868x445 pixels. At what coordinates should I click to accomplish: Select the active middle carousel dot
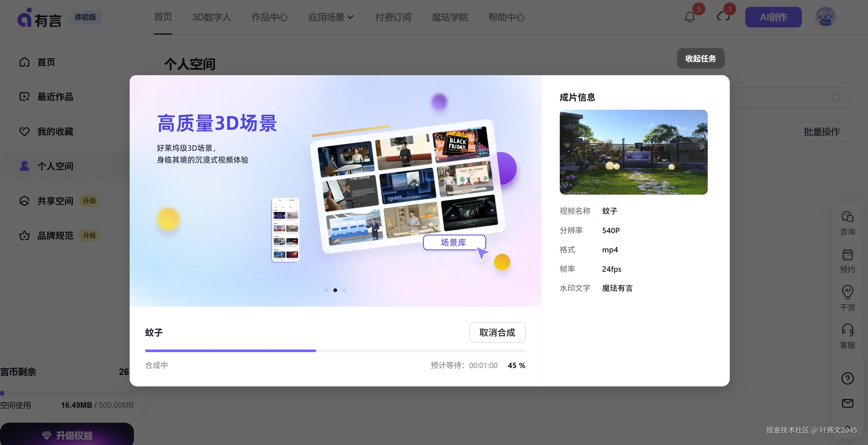[335, 290]
